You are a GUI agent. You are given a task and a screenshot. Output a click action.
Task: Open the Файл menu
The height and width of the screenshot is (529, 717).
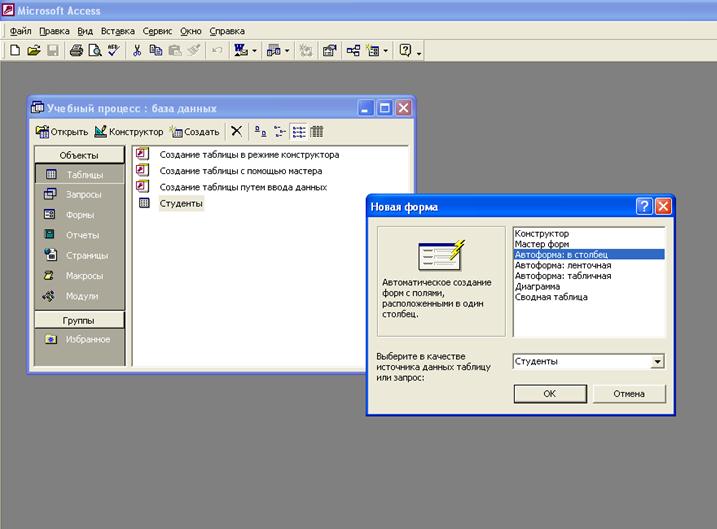point(21,31)
